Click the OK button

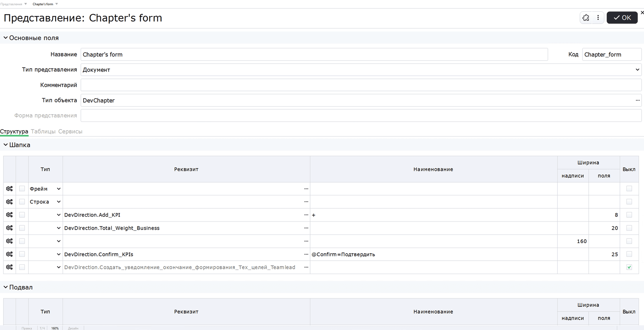[x=622, y=18]
